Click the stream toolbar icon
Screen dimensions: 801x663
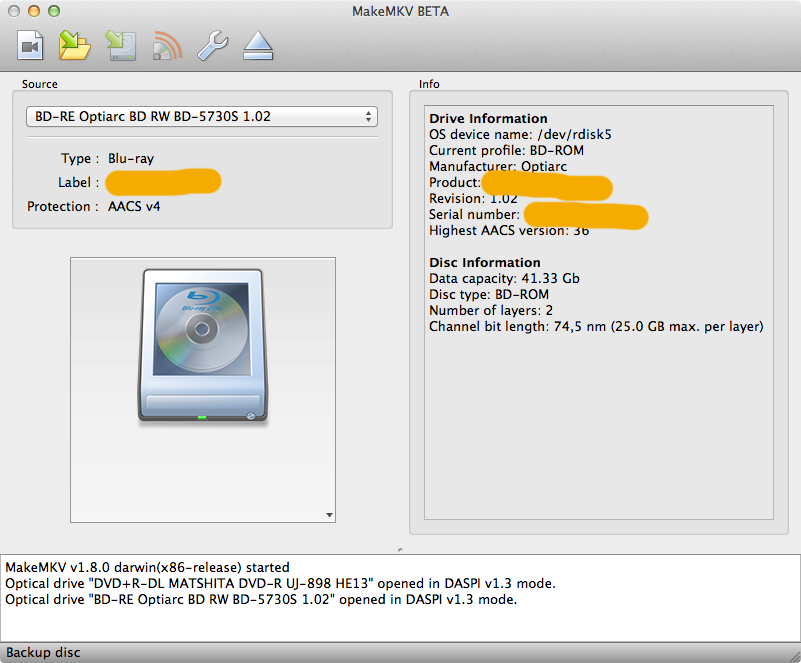[167, 45]
